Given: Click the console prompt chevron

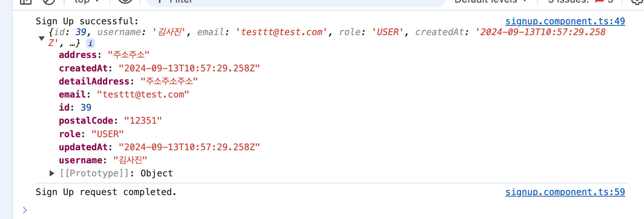Looking at the screenshot, I should tap(25, 210).
